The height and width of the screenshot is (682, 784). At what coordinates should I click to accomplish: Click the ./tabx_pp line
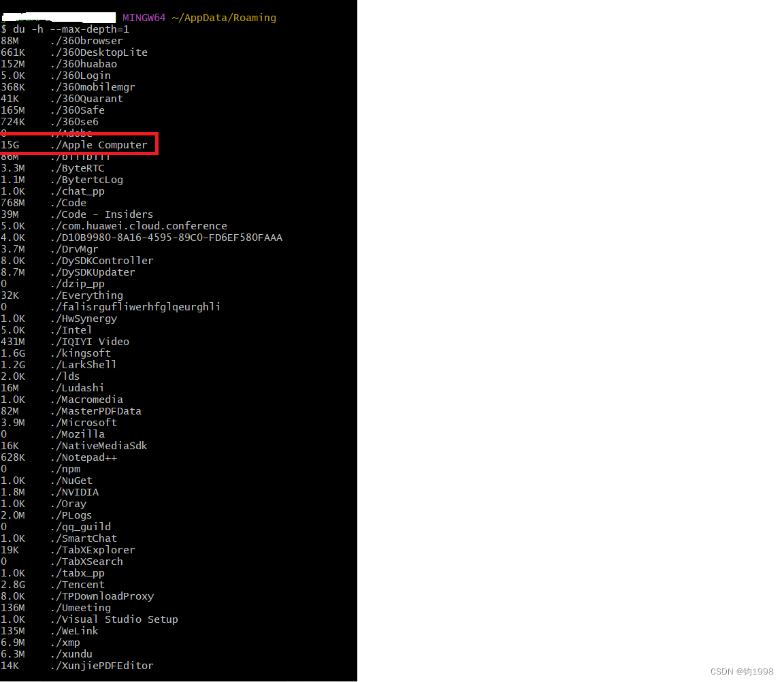tap(52, 573)
